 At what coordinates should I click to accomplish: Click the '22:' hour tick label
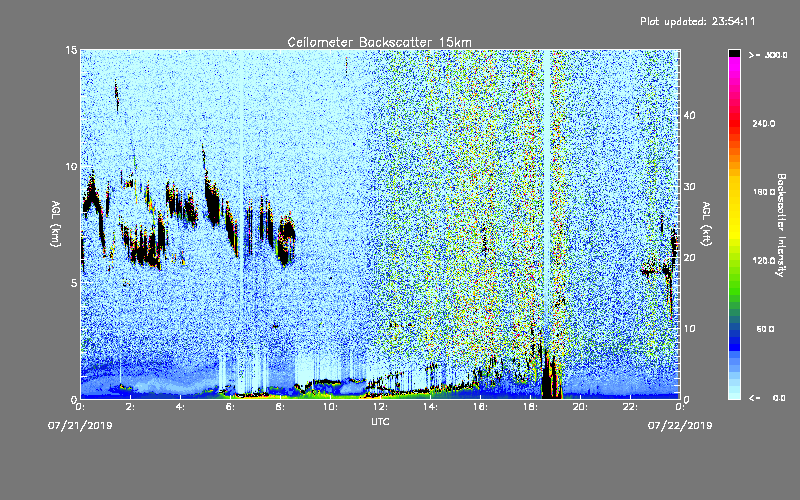tap(630, 407)
